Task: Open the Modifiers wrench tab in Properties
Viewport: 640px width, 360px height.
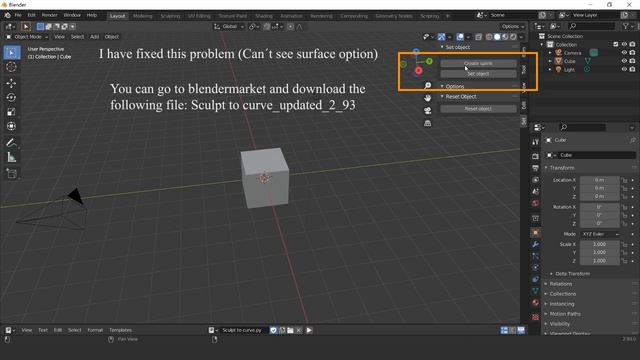Action: point(536,244)
